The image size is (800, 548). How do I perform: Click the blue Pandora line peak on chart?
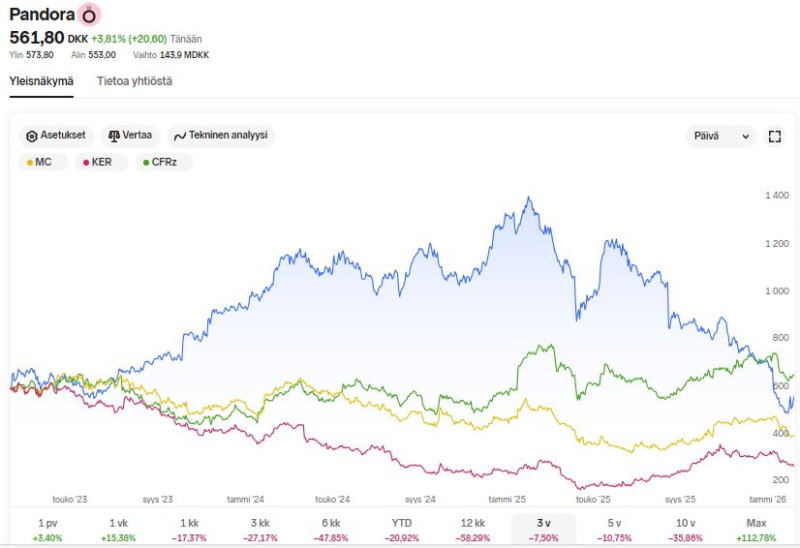click(x=528, y=198)
